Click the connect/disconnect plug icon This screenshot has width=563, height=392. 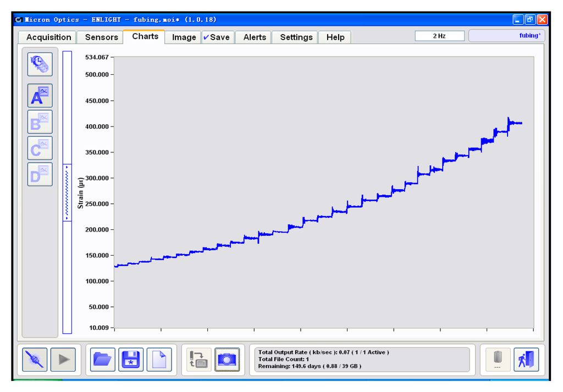[x=35, y=360]
